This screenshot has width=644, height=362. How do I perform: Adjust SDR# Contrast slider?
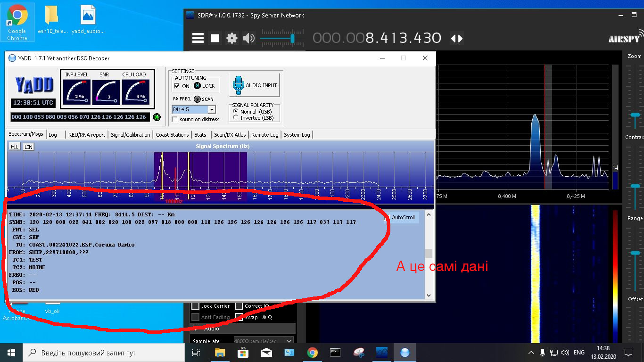[x=635, y=186]
